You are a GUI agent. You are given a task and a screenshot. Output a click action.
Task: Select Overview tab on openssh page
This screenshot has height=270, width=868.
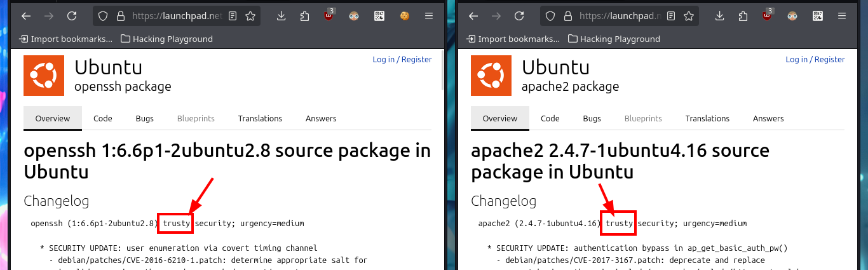tap(53, 118)
